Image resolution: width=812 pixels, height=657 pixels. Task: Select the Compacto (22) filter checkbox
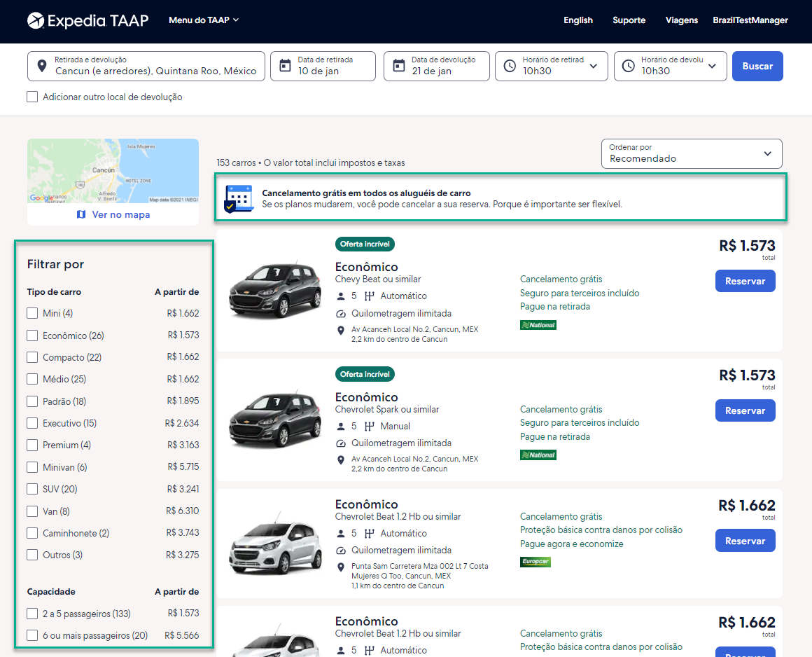[32, 357]
